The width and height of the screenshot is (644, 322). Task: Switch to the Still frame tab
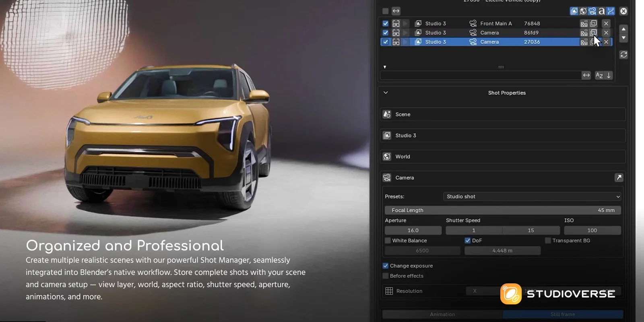coord(563,314)
